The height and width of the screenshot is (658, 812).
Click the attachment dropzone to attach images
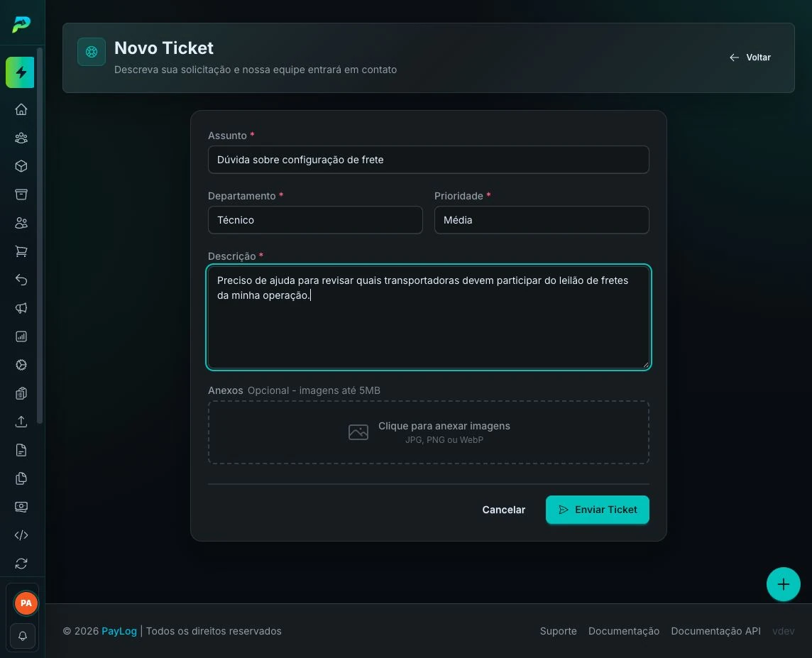(x=428, y=432)
